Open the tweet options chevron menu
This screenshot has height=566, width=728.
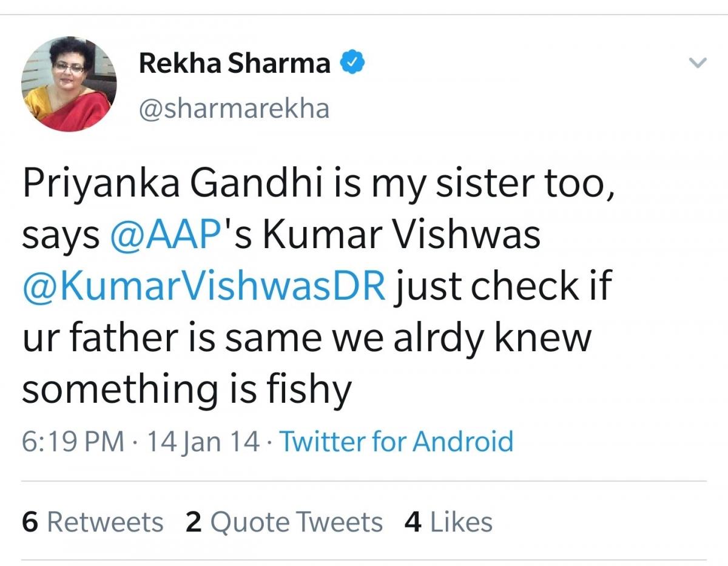pos(699,63)
